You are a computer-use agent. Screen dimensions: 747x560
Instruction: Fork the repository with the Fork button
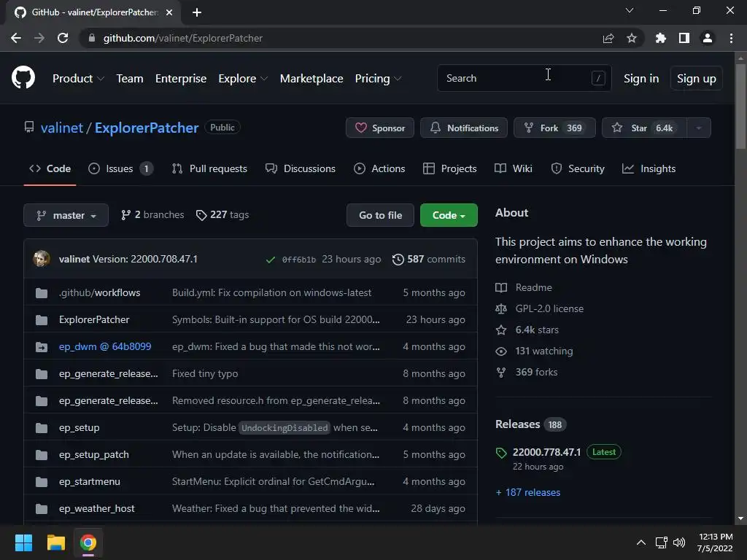pyautogui.click(x=554, y=128)
